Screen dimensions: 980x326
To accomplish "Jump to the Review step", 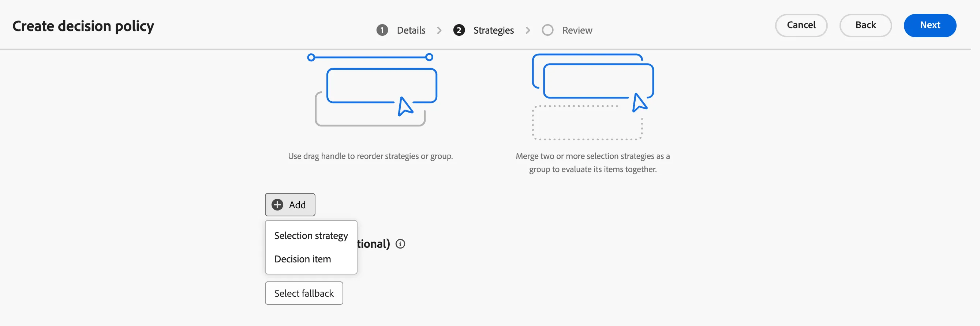I will pos(567,30).
